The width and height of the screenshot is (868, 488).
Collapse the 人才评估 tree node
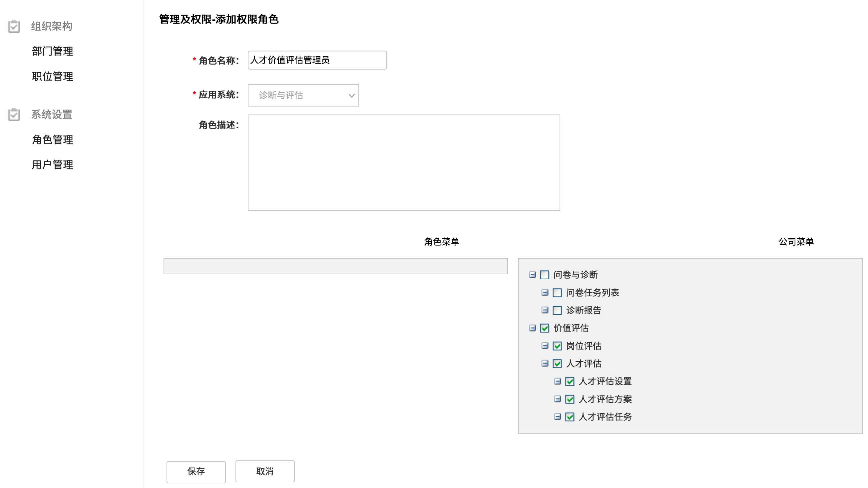(x=545, y=364)
